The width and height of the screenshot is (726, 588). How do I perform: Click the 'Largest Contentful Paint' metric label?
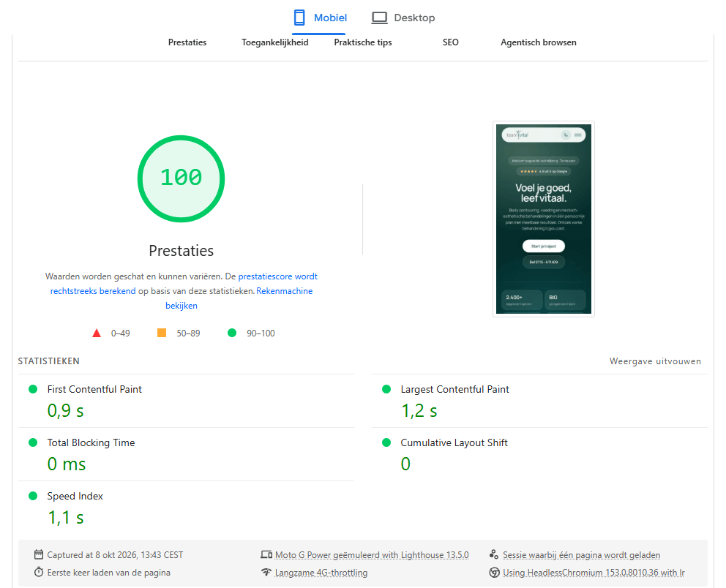(454, 390)
